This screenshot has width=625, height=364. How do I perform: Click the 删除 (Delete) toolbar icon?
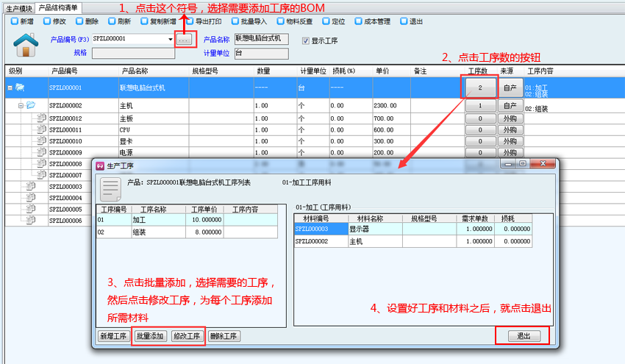[x=79, y=21]
